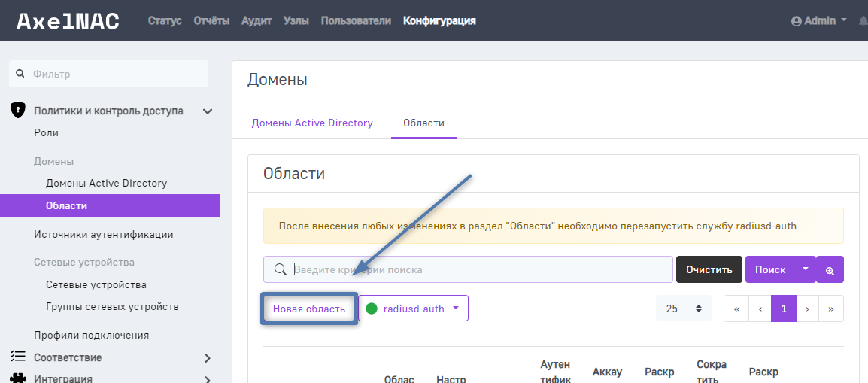Open the Узлы menu
Screen dimensions: 868x383
296,21
